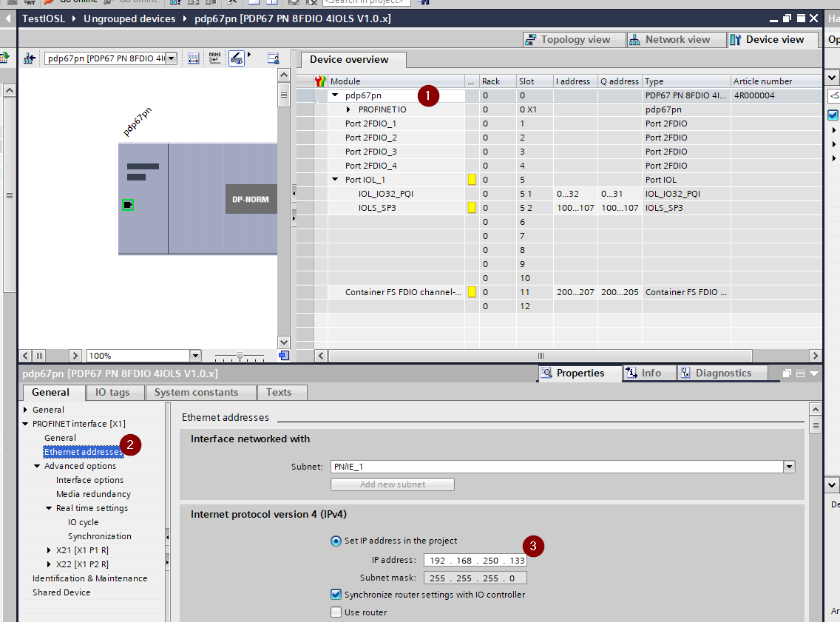Click the navigate back arrow beside TestIOSL

click(8, 18)
